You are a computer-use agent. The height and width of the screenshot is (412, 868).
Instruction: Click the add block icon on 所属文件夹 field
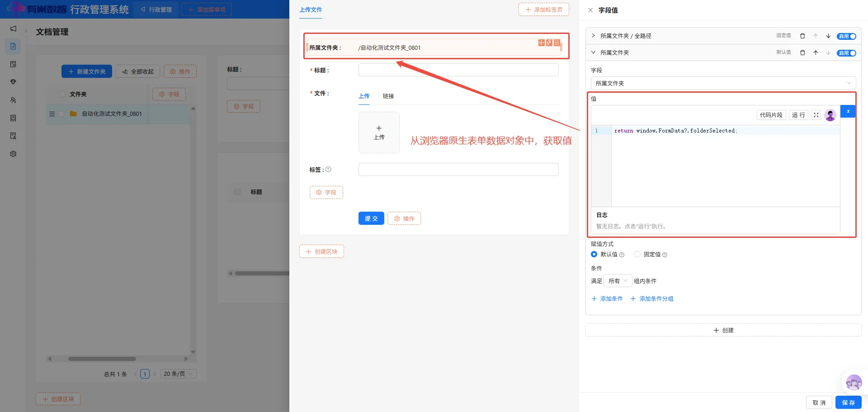(541, 43)
